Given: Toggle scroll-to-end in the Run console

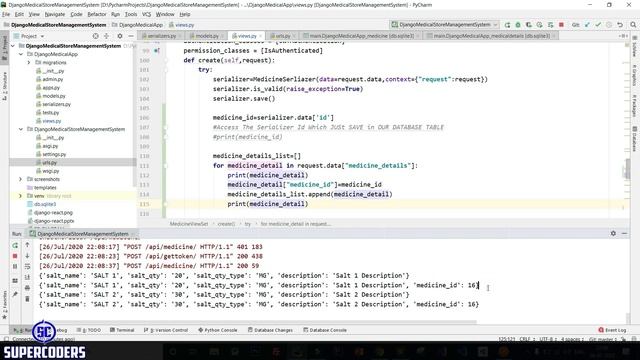Looking at the screenshot, I should coord(27,277).
